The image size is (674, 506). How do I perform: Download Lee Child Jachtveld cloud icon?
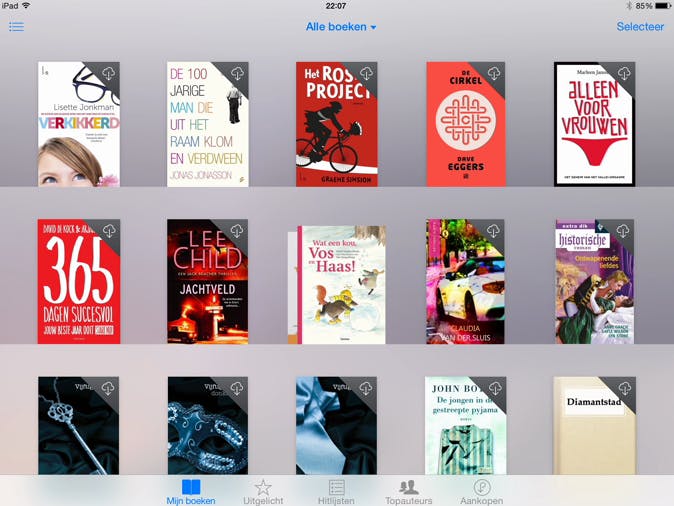coord(237,231)
